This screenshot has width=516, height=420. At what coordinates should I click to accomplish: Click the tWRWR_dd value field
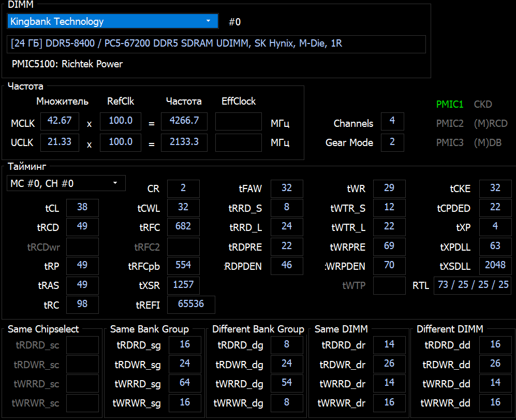(x=495, y=403)
